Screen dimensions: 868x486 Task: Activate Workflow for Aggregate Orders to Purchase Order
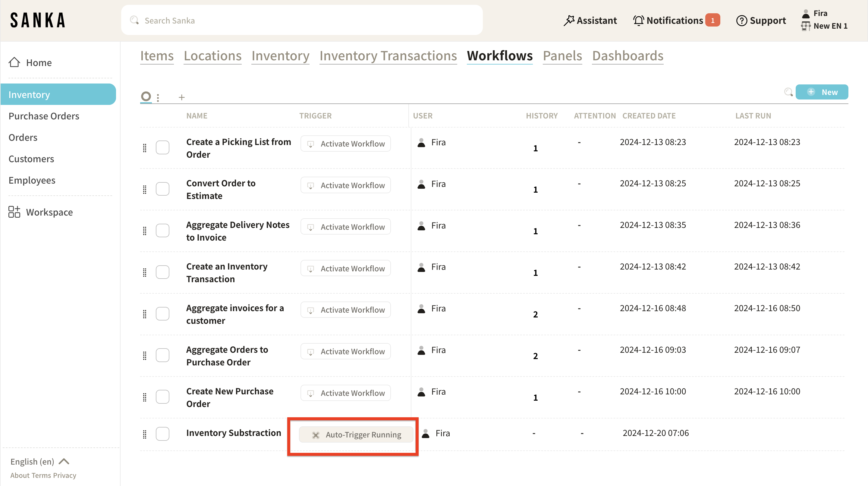[345, 352]
